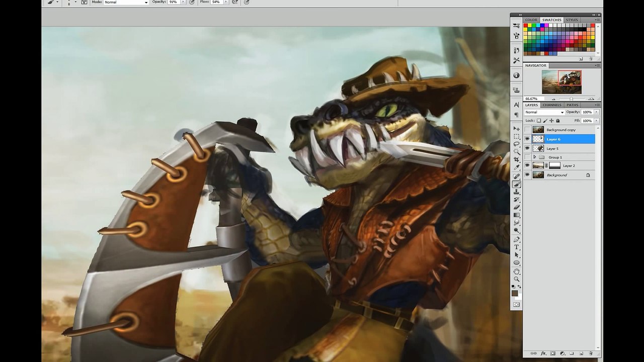Image resolution: width=644 pixels, height=362 pixels.
Task: Select the Eyedropper tool
Action: 516,166
